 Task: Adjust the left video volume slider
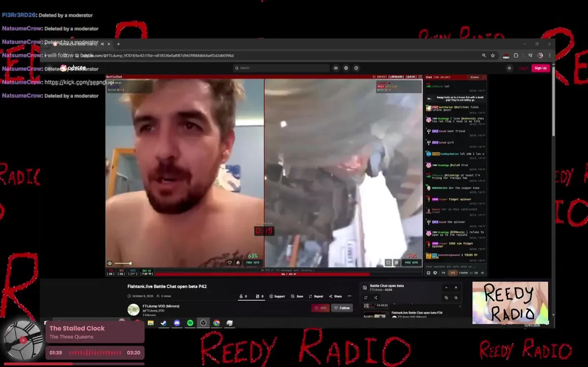[x=123, y=264]
